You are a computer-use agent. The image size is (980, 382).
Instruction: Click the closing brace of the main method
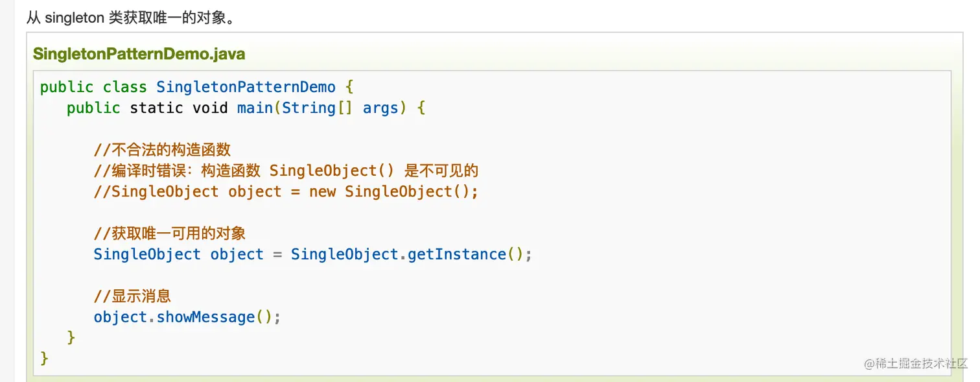coord(71,337)
